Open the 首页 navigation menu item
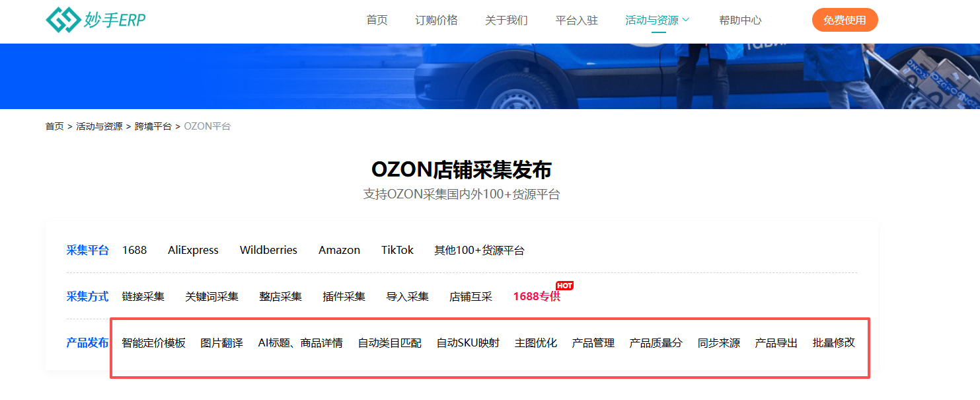Screen dimensions: 980x400 click(x=377, y=20)
